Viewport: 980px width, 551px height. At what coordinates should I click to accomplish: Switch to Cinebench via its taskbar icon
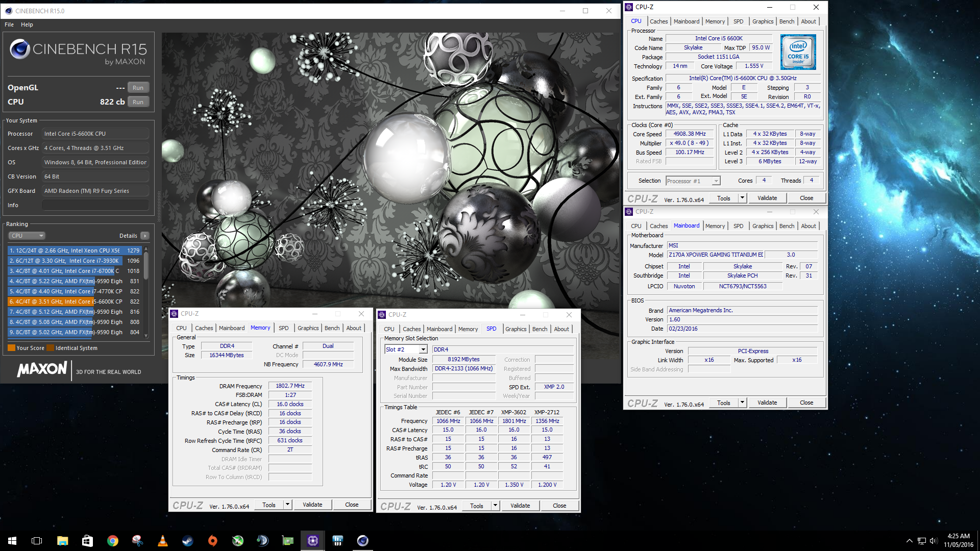point(362,541)
